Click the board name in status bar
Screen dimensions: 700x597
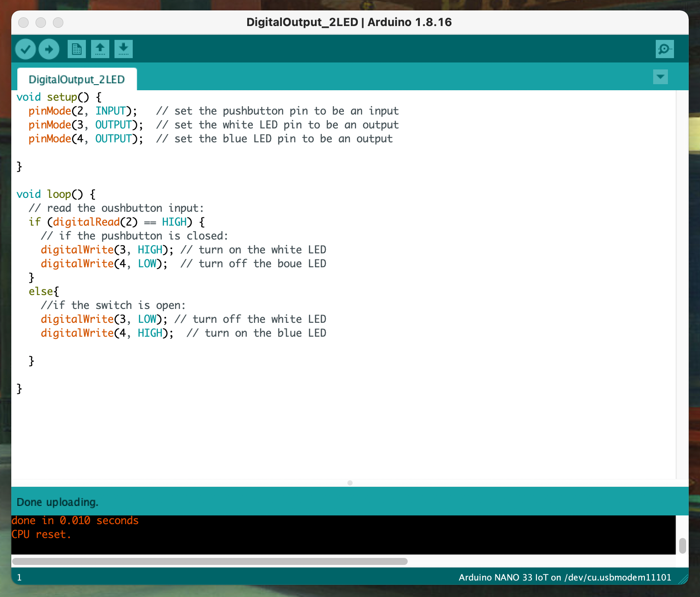point(565,577)
